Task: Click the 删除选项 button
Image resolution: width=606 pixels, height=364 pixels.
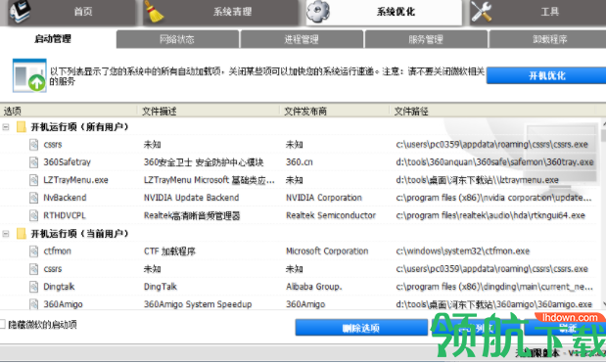Action: [361, 328]
